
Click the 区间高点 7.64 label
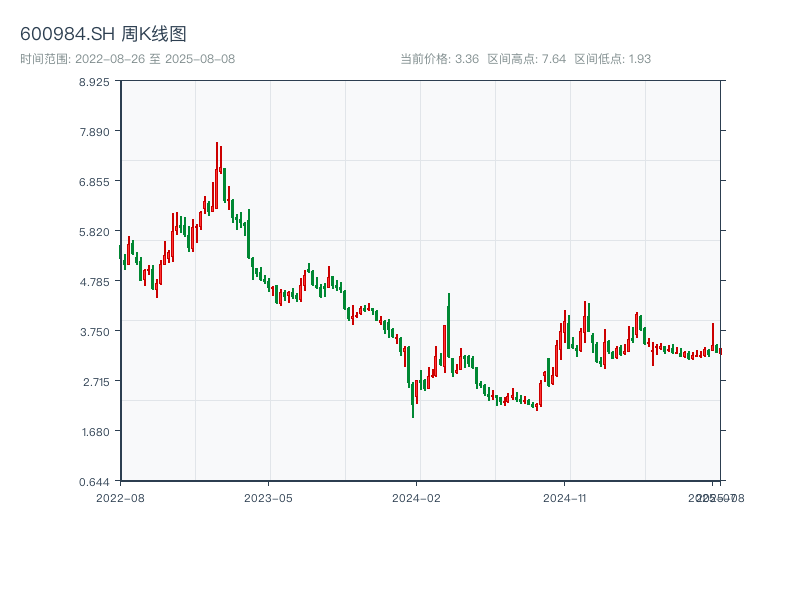(527, 59)
